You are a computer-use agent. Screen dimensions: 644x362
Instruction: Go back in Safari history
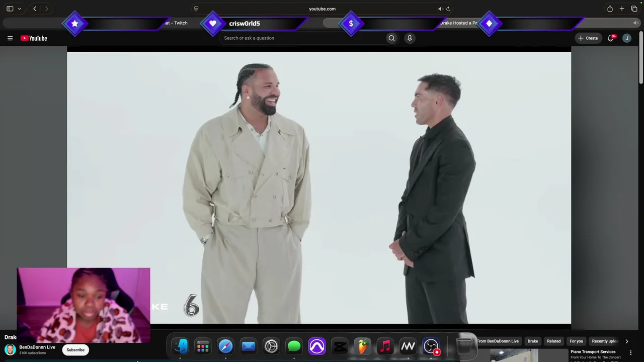(x=35, y=9)
